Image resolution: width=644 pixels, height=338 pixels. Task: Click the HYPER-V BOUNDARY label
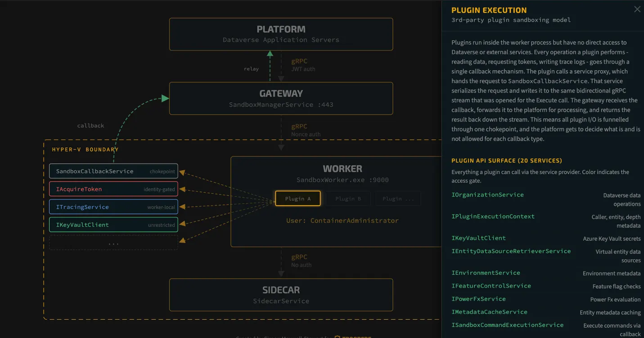[85, 149]
